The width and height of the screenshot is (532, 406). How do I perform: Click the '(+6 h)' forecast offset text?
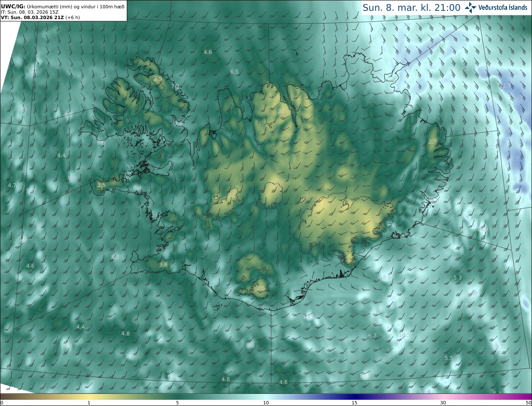click(x=73, y=17)
